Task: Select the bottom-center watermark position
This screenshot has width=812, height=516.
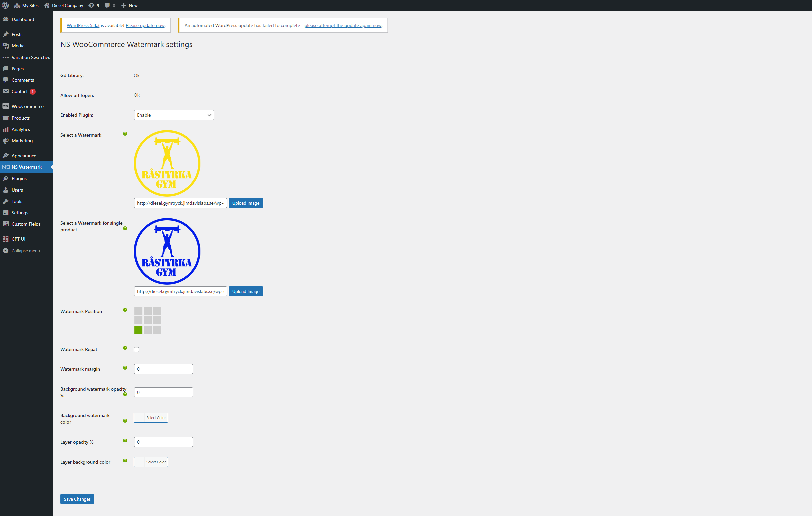Action: 148,330
